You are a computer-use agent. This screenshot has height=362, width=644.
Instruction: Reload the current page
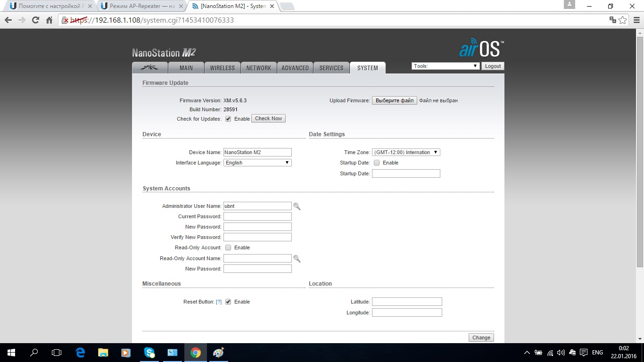(35, 20)
